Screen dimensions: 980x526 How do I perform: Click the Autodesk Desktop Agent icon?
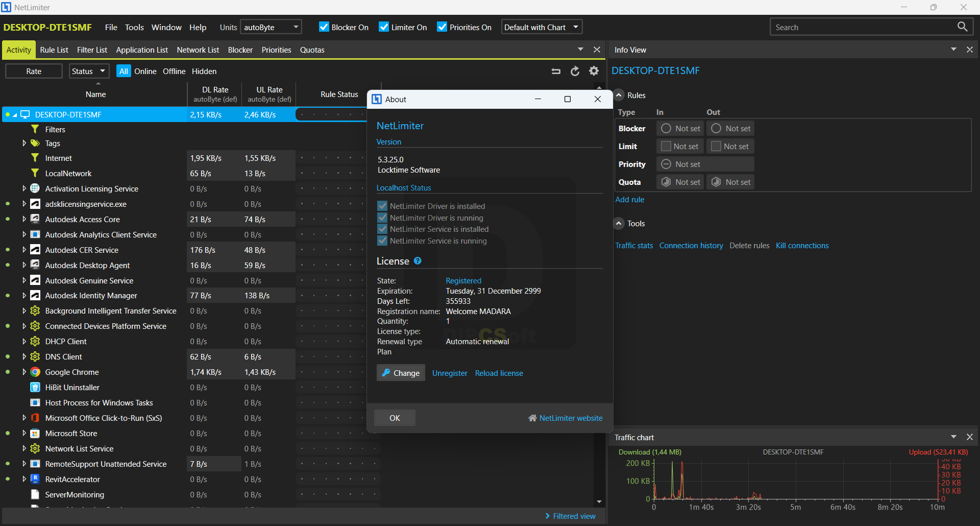click(35, 265)
